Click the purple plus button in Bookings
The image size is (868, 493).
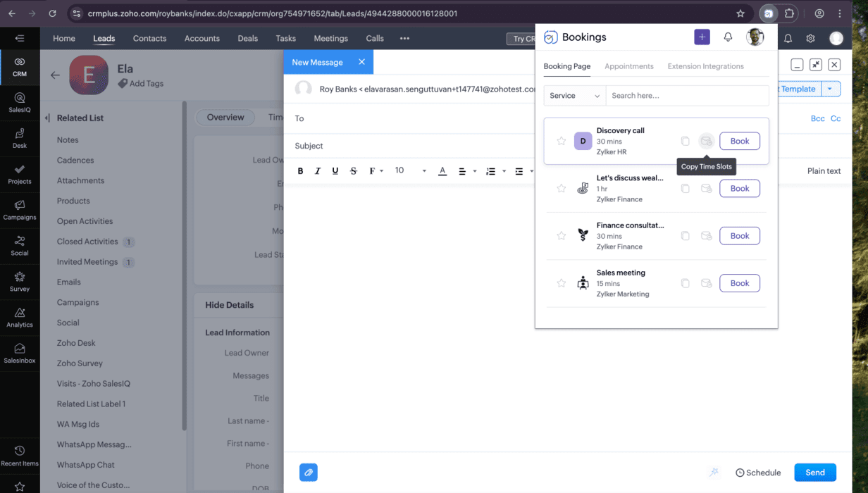click(x=702, y=37)
